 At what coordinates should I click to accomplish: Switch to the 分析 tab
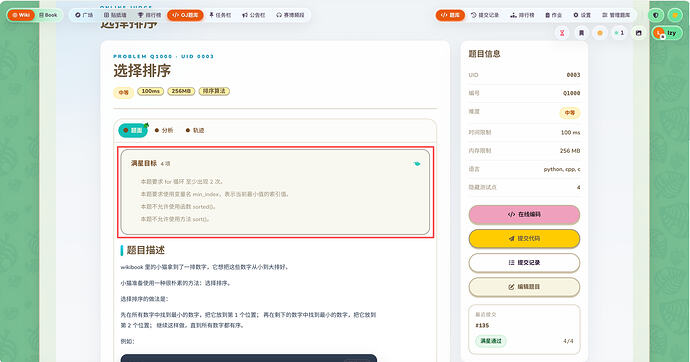pos(164,130)
